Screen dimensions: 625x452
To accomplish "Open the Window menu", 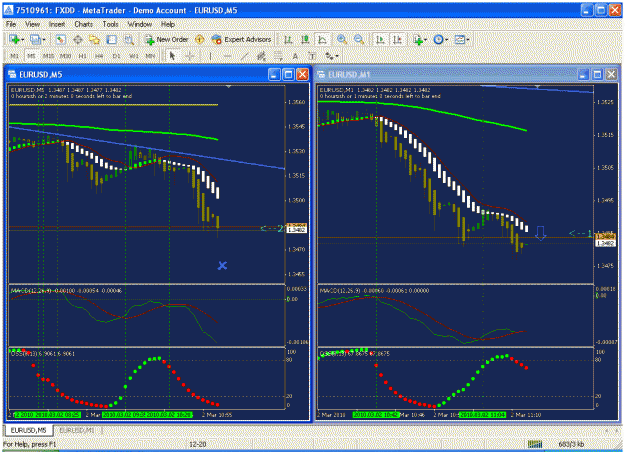I will (x=140, y=24).
